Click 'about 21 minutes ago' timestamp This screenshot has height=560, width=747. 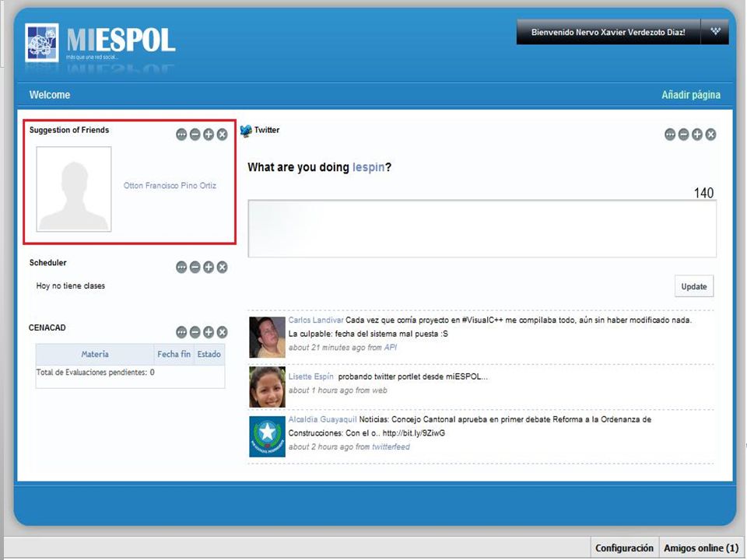coord(327,348)
